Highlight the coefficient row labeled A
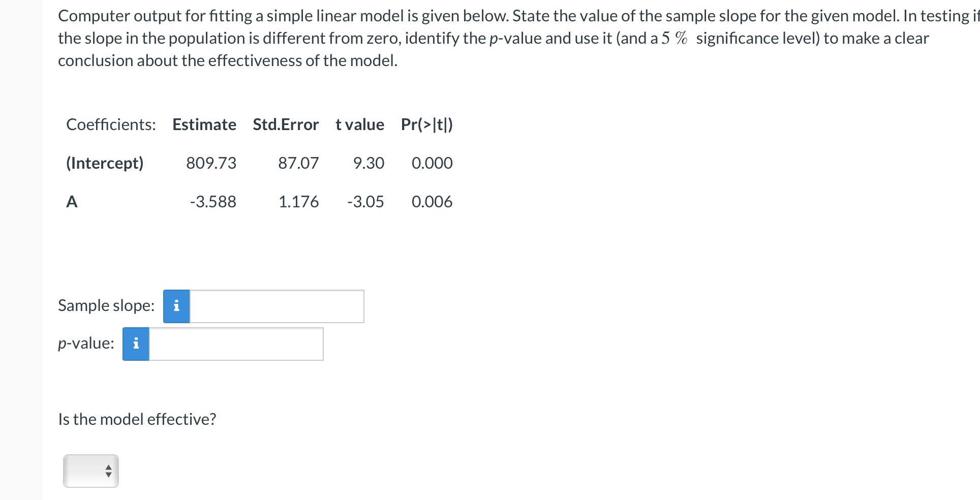Screen dimensions: 980x500 (72, 201)
